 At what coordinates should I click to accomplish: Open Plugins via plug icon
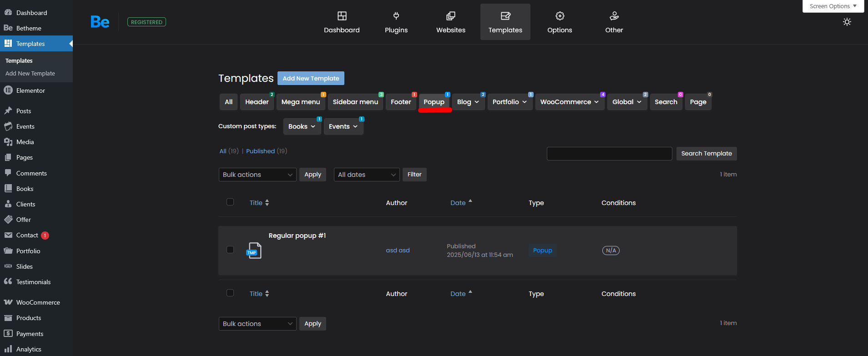[x=396, y=16]
